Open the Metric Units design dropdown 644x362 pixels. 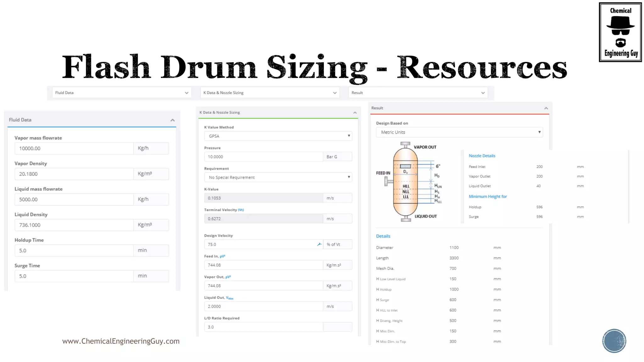(x=459, y=132)
